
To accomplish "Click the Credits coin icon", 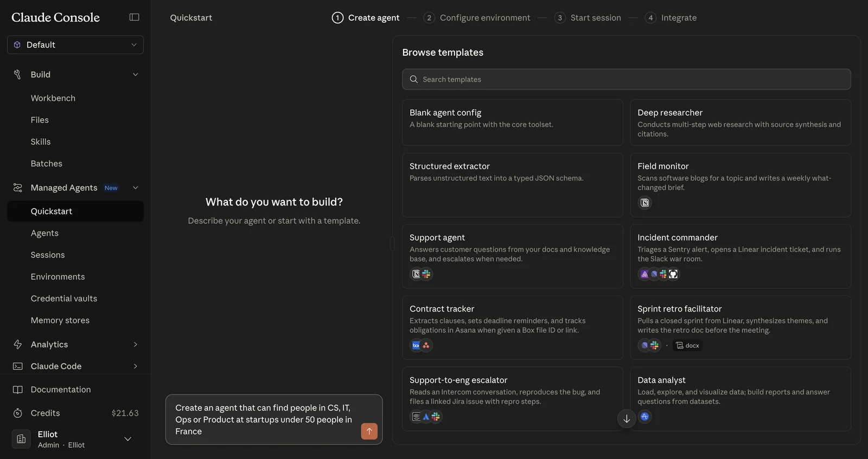I will tap(17, 413).
